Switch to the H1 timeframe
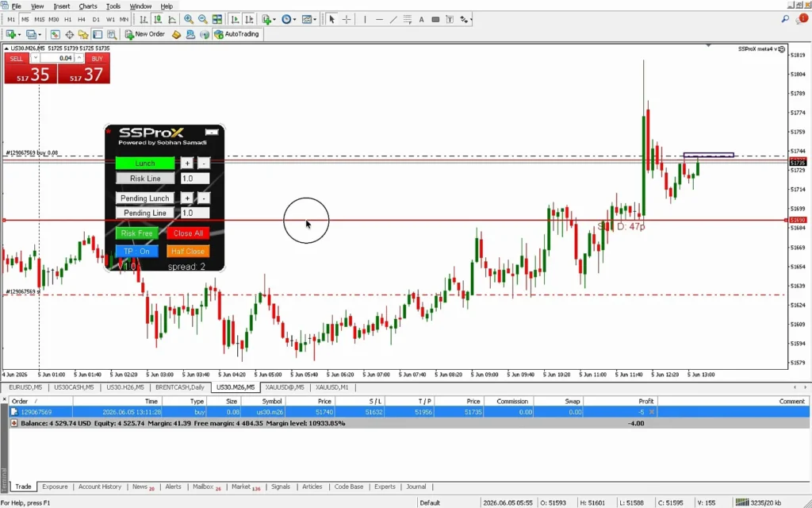812x508 pixels. point(68,20)
